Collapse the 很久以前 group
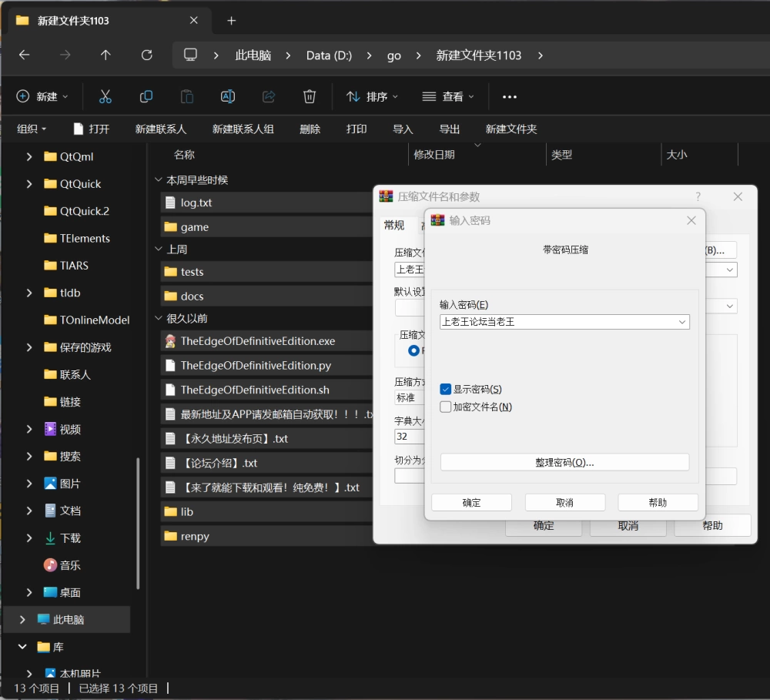The height and width of the screenshot is (700, 770). [x=159, y=318]
